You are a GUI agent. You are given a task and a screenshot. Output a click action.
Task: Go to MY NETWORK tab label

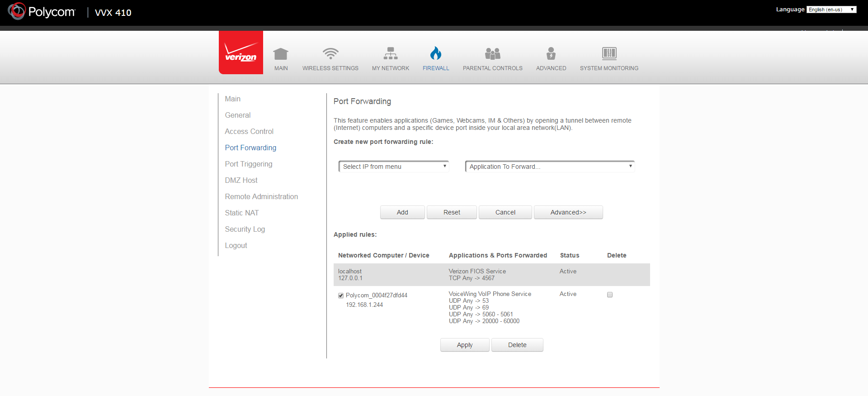[391, 68]
